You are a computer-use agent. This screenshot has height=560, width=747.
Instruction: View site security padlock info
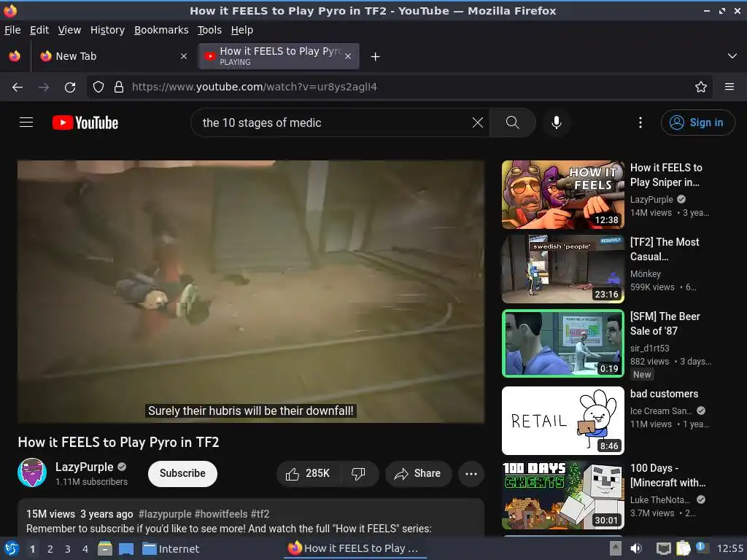(x=119, y=87)
